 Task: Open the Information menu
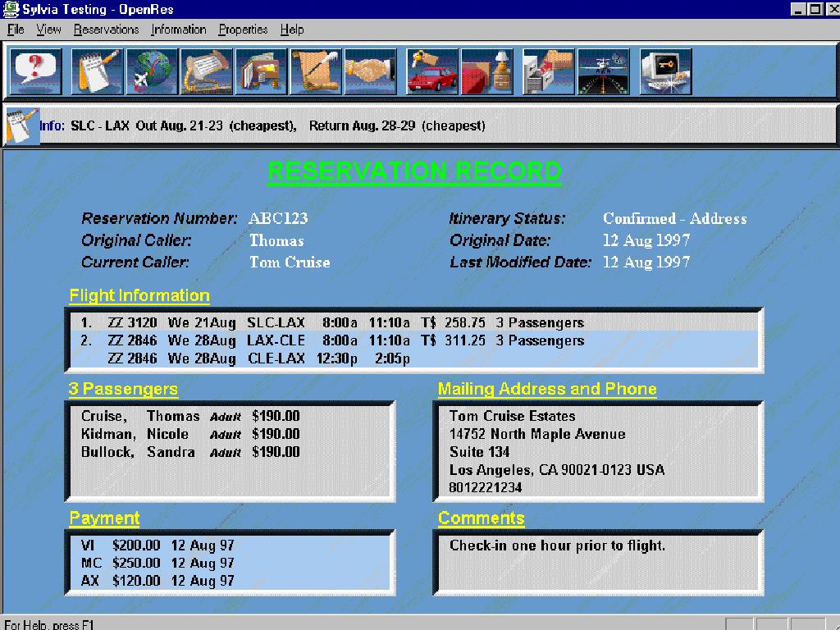click(178, 30)
